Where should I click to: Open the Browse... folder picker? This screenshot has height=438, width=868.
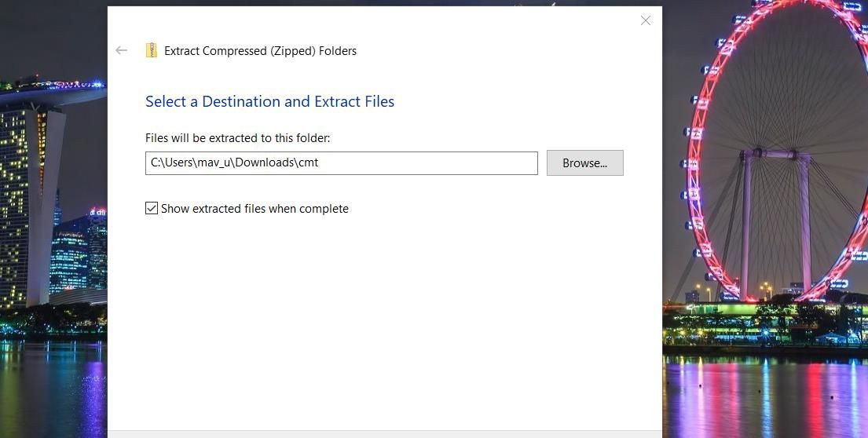tap(584, 162)
